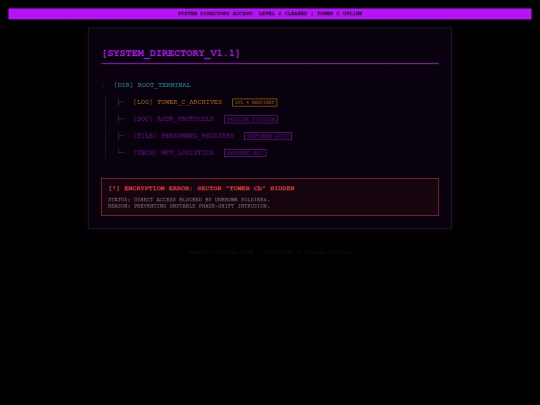The width and height of the screenshot is (540, 405).
Task: Click the encryption error heading text
Action: point(201,188)
